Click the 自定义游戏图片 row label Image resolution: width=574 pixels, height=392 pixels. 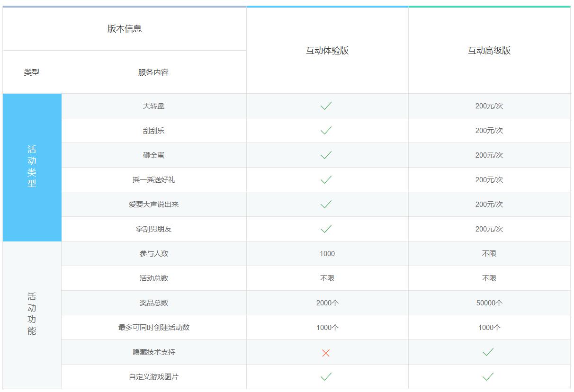coord(154,377)
